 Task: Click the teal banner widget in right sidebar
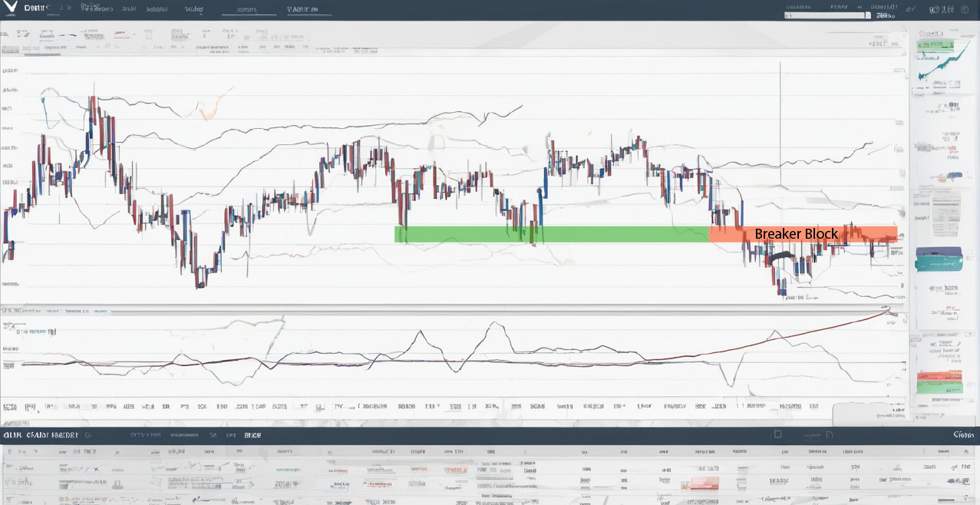click(x=939, y=260)
